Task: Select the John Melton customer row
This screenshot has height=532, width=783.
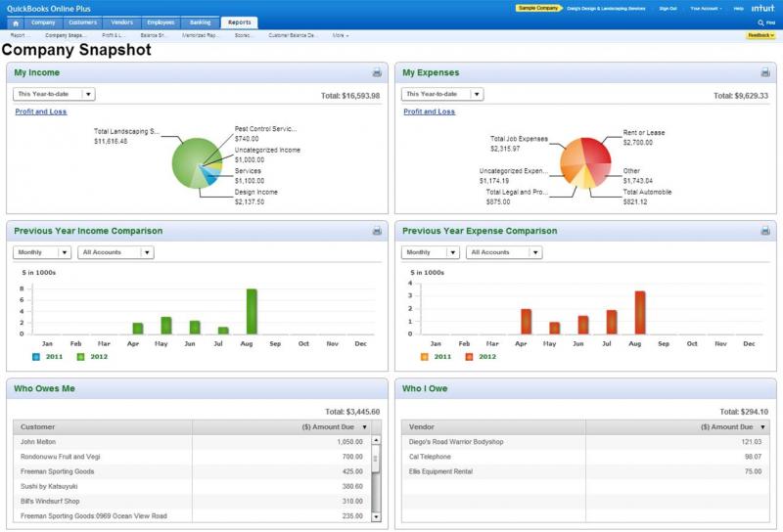Action: 193,442
